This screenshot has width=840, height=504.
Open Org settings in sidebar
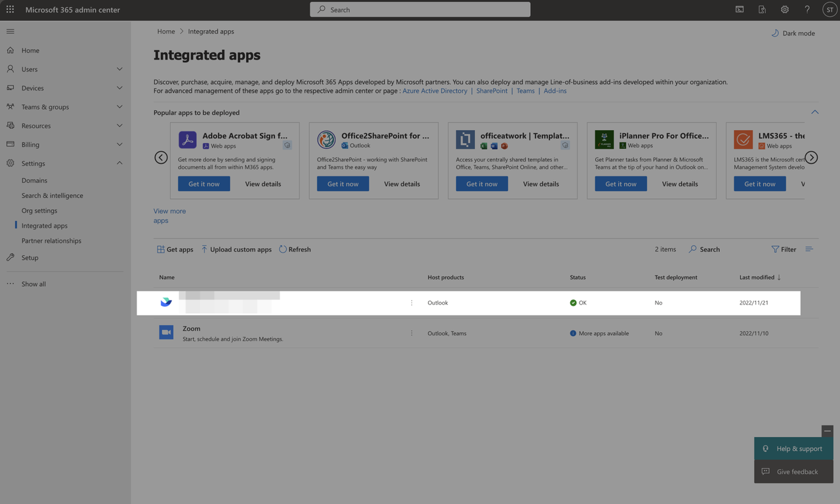(39, 211)
